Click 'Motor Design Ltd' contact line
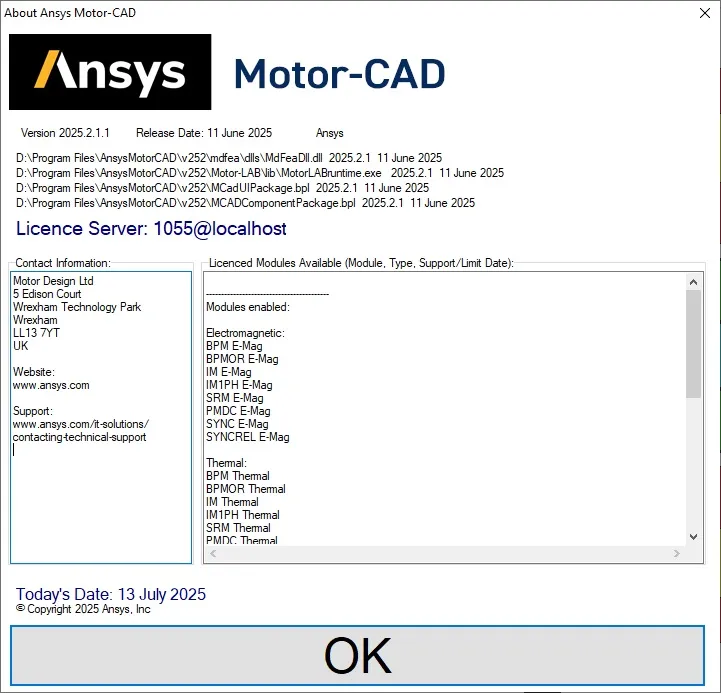Image resolution: width=721 pixels, height=693 pixels. pyautogui.click(x=53, y=281)
